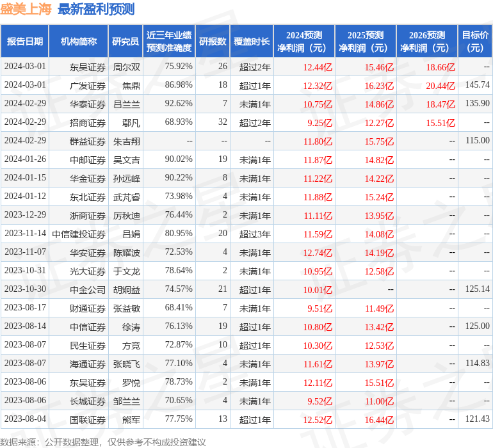The image size is (493, 448).
Task: Click researcher name 熊军
Action: click(131, 419)
